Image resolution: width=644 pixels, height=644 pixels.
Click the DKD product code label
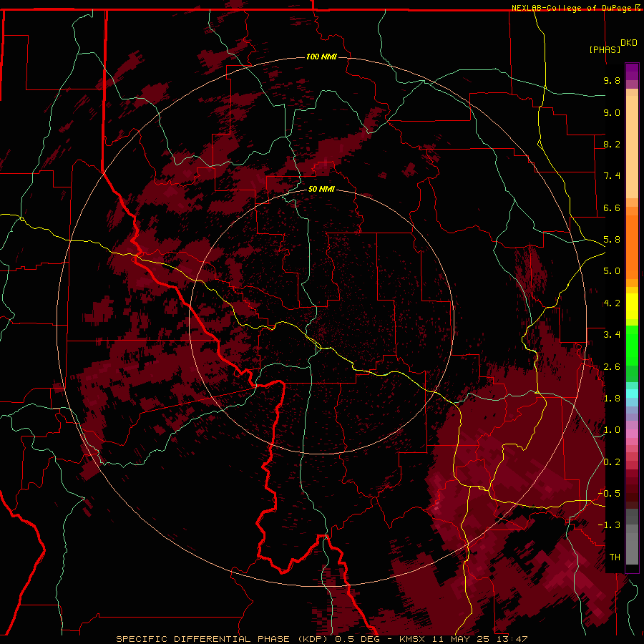[x=629, y=43]
